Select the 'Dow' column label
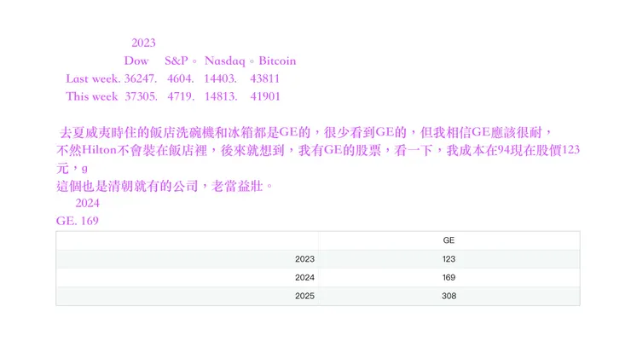The height and width of the screenshot is (364, 631). [136, 61]
